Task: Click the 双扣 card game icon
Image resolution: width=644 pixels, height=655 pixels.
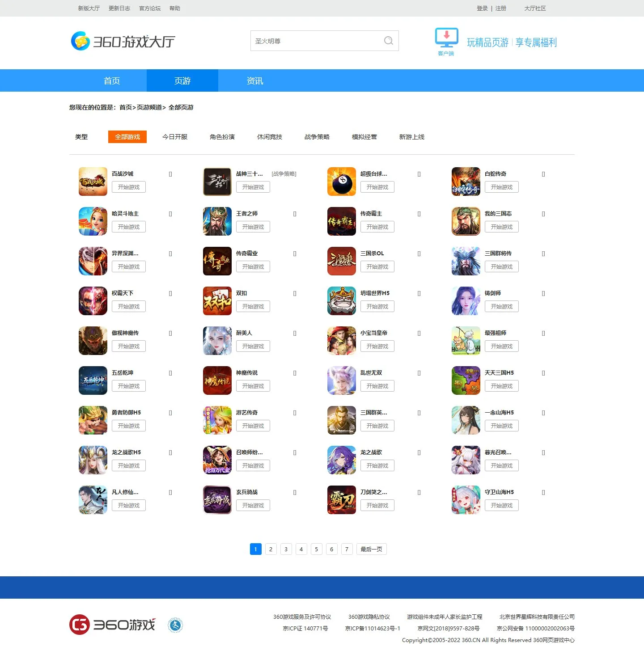Action: click(x=217, y=301)
